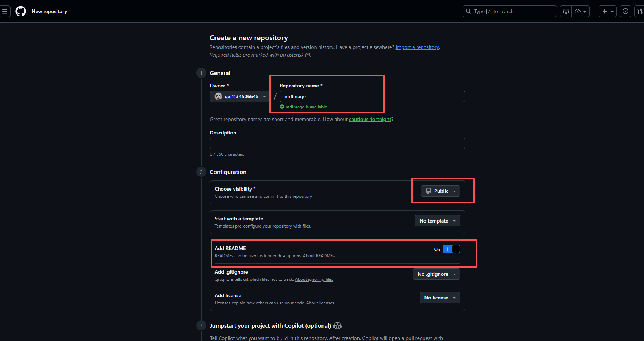Open the Public visibility dropdown
644x341 pixels.
pyautogui.click(x=440, y=191)
